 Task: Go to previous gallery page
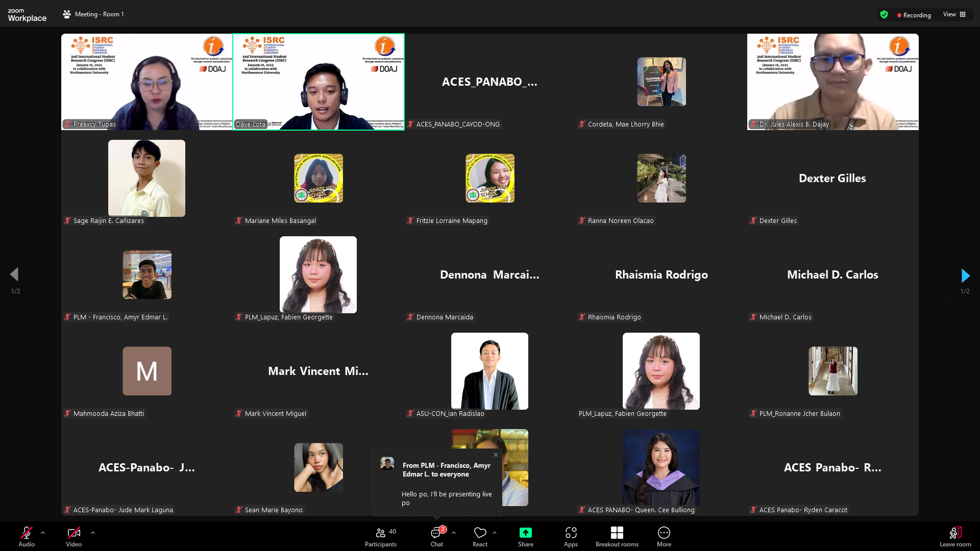click(x=14, y=274)
